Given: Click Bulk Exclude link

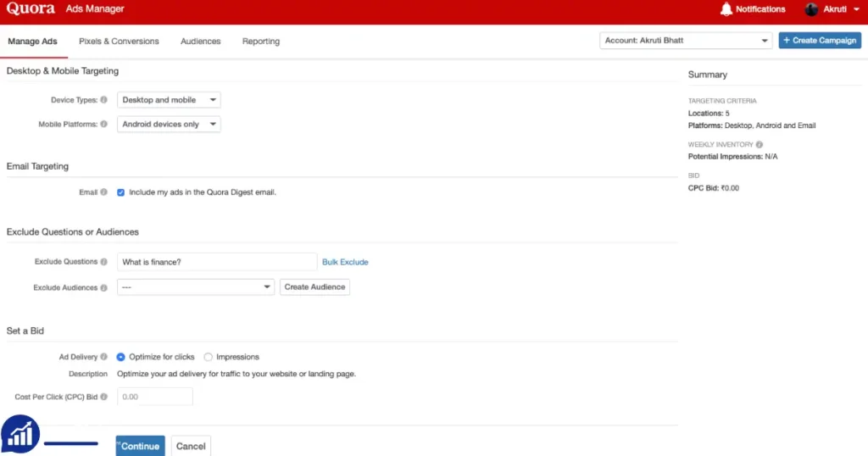Looking at the screenshot, I should tap(345, 262).
